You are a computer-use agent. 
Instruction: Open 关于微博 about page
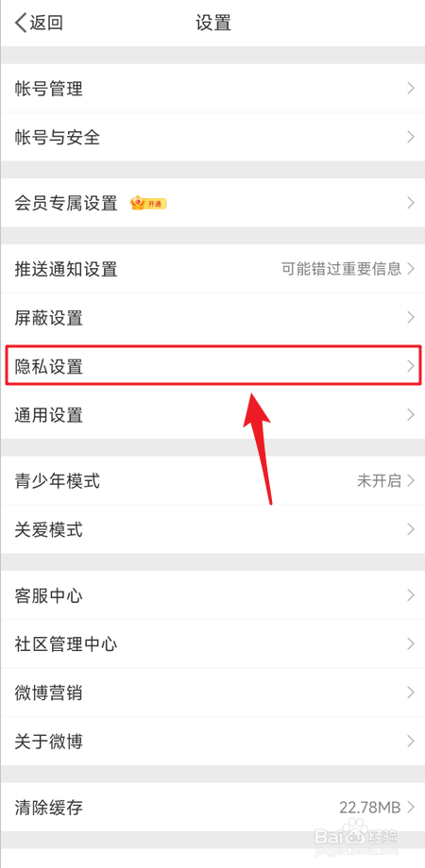[x=212, y=742]
